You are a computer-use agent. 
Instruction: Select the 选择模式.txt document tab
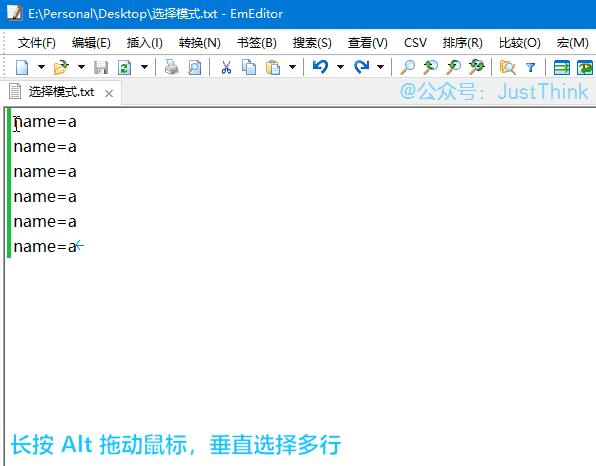coord(61,92)
